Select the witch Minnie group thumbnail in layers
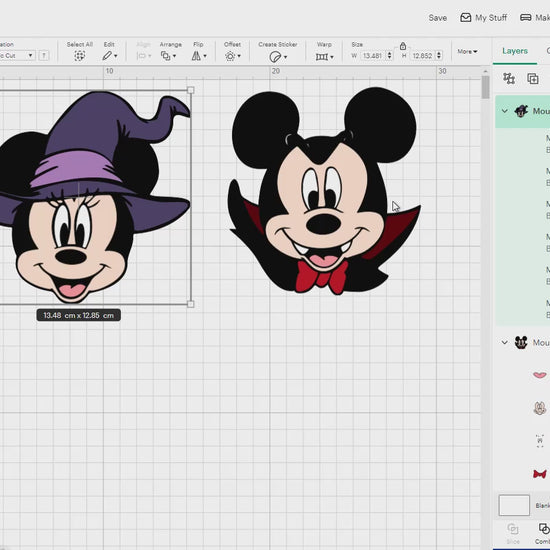Screen dimensions: 550x550 click(521, 111)
